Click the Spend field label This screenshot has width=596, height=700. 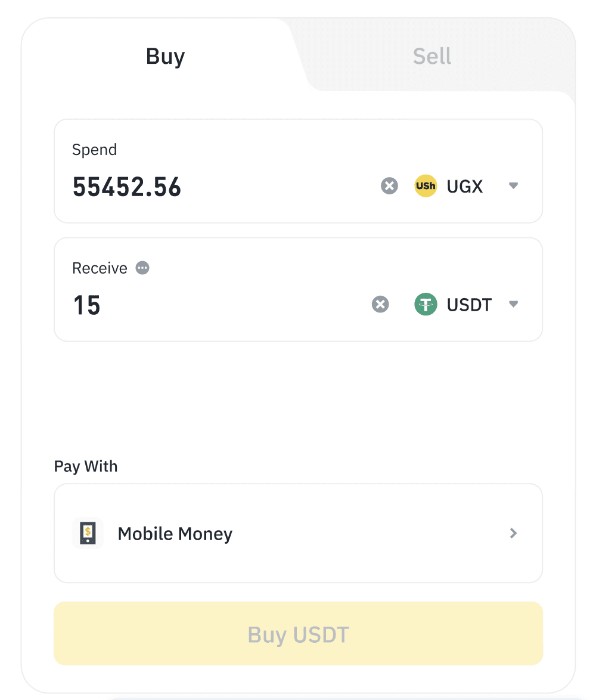click(x=94, y=150)
